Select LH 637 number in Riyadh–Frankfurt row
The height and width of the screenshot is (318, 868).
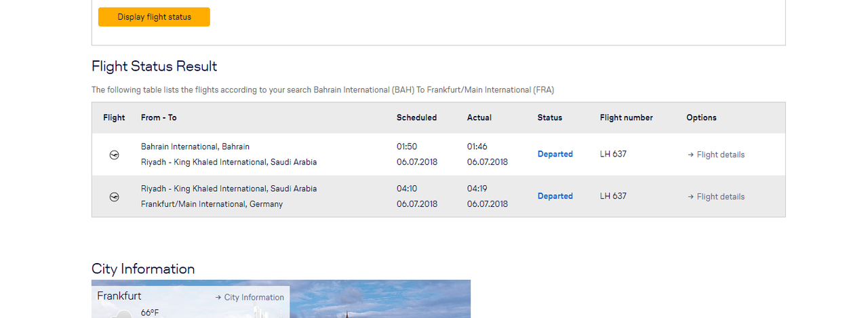(613, 196)
